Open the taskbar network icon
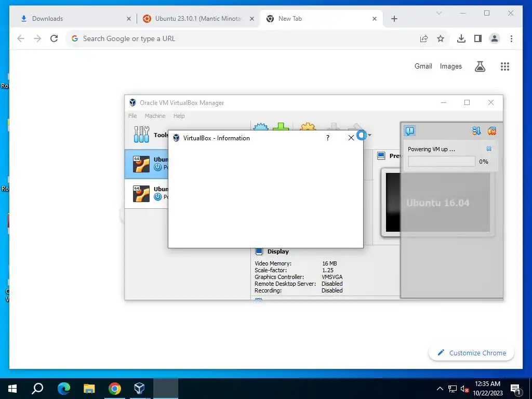The width and height of the screenshot is (532, 399). (453, 389)
